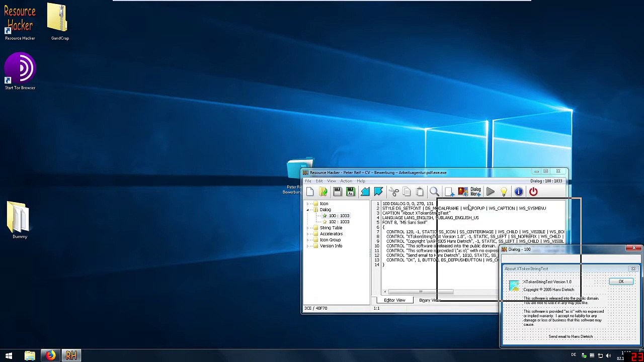Click the right-down blue bookmark arrow icon
Image resolution: width=644 pixels, height=362 pixels.
pos(378,192)
